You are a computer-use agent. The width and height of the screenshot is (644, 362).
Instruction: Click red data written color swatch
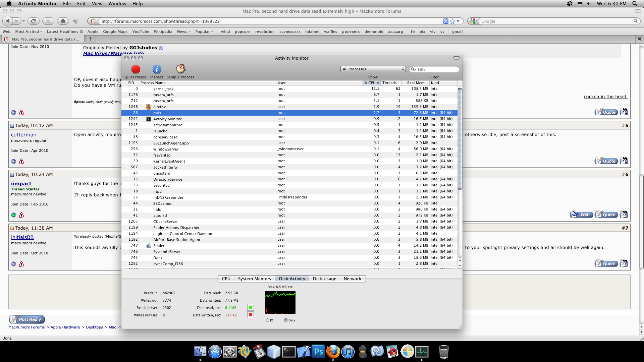(251, 315)
